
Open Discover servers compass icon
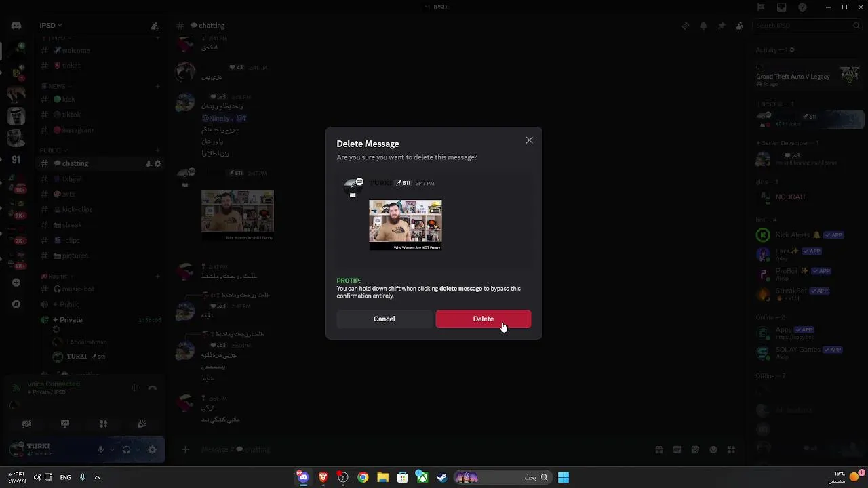16,304
